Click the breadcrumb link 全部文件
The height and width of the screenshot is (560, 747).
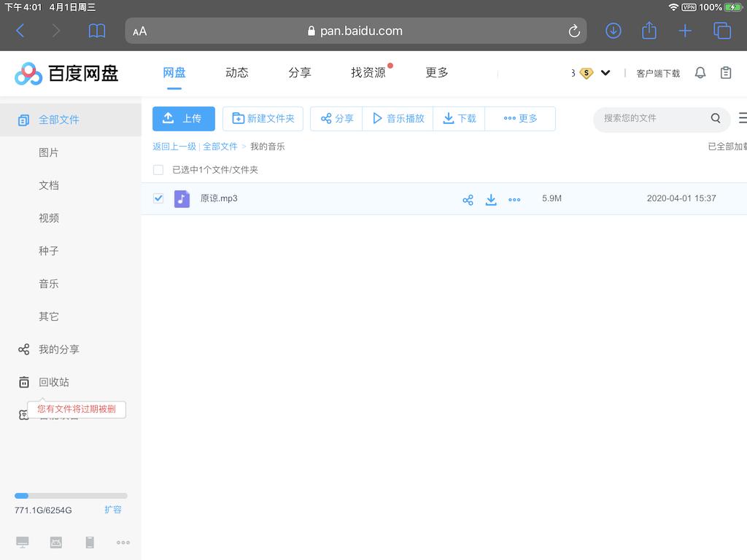pyautogui.click(x=221, y=146)
